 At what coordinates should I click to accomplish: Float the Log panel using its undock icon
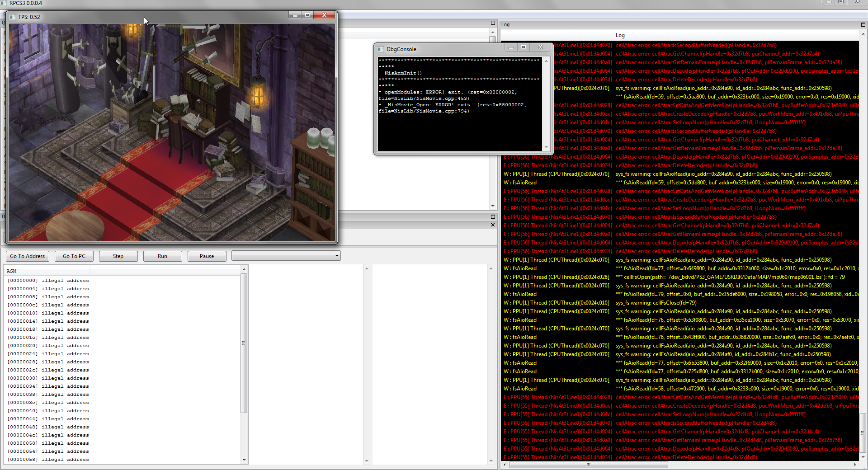tap(863, 24)
